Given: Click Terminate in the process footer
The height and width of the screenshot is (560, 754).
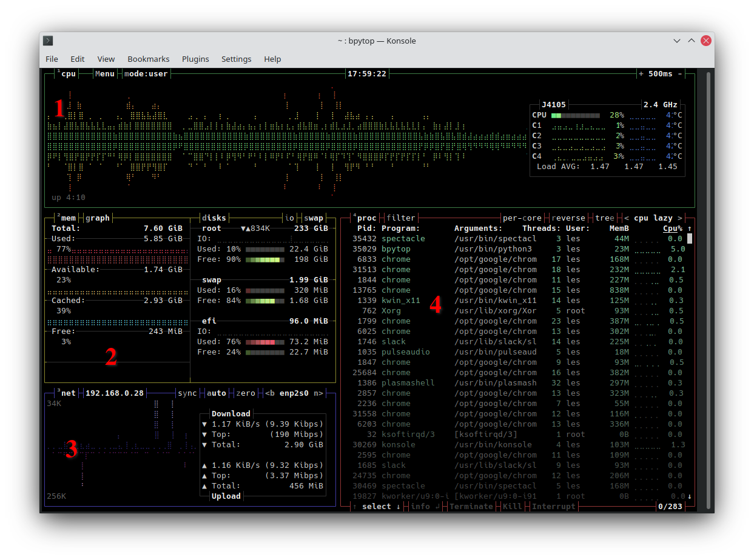Looking at the screenshot, I should coord(471,507).
